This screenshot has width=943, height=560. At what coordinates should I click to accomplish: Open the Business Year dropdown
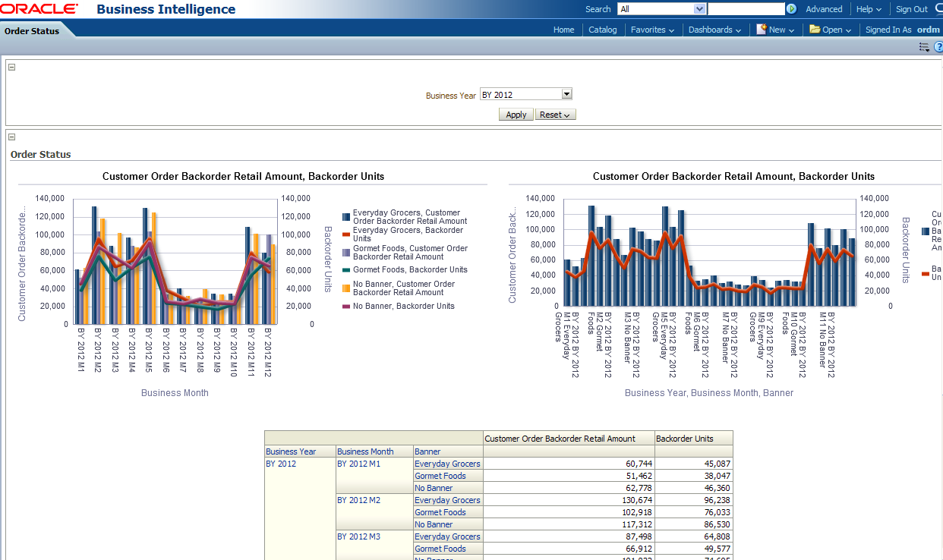coord(566,95)
